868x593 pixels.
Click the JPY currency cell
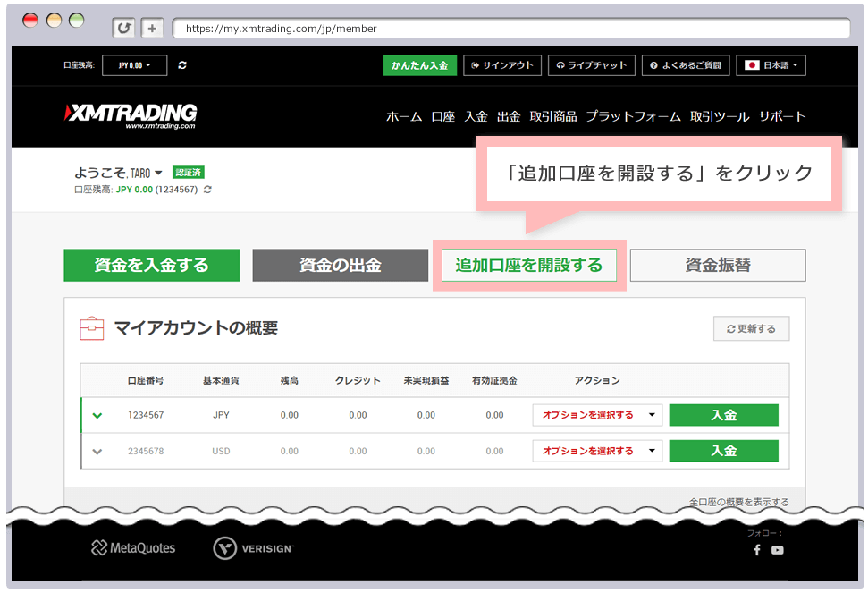tap(221, 415)
